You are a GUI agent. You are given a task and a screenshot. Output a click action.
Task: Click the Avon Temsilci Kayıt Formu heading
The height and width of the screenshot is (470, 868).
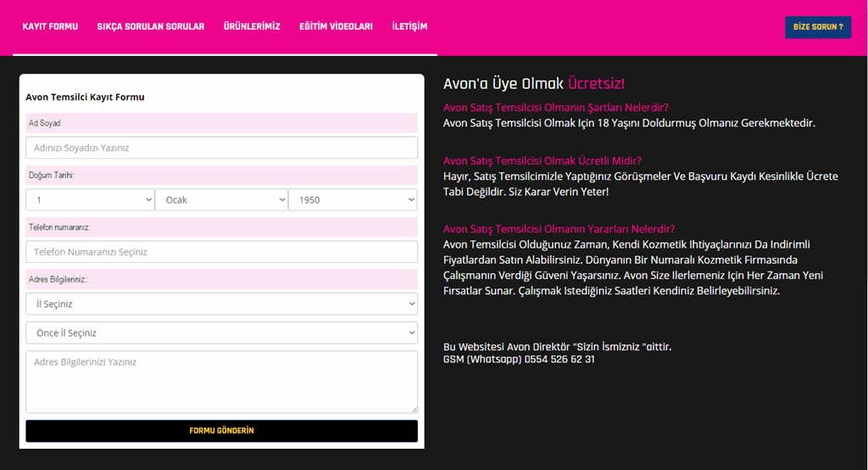click(86, 97)
